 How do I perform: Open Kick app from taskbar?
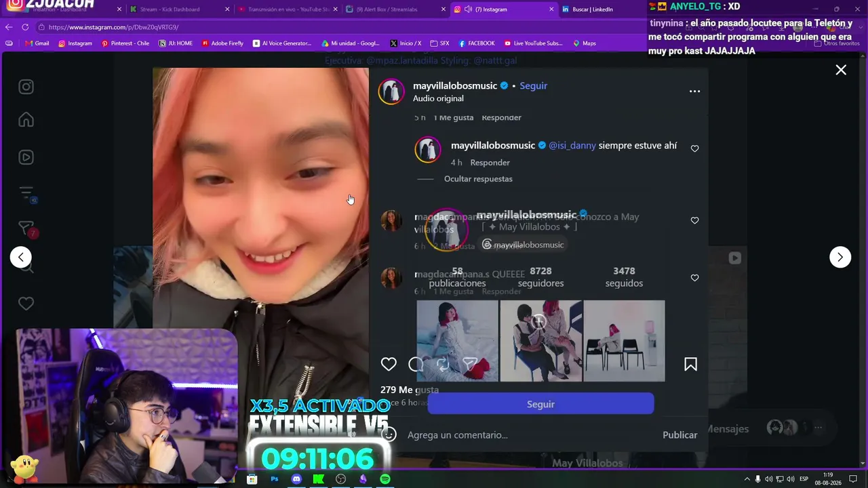point(318,479)
